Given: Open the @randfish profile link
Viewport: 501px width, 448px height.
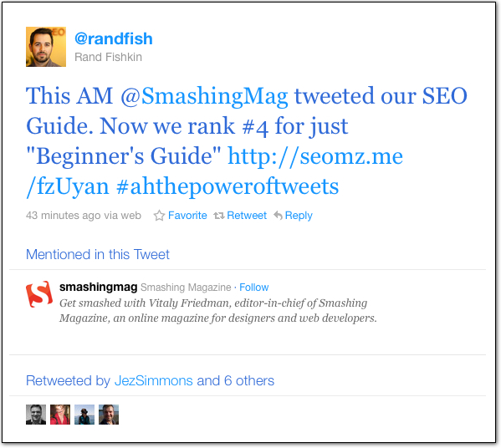Looking at the screenshot, I should point(114,39).
